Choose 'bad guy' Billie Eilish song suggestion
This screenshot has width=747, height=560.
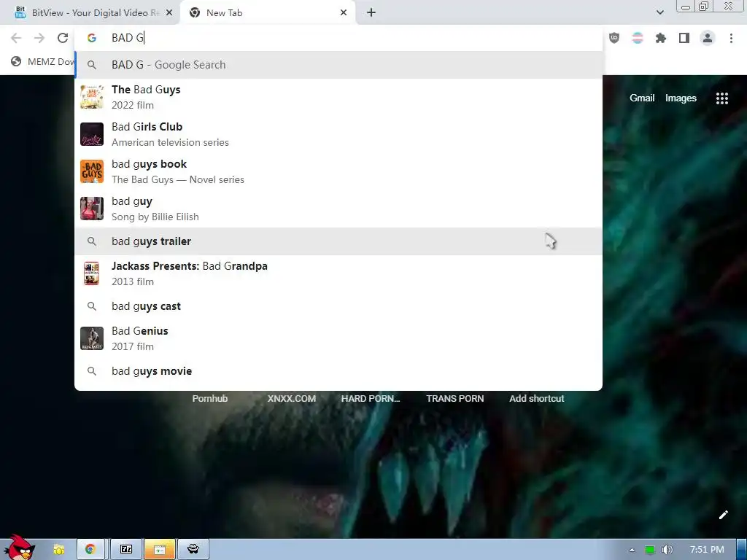338,209
